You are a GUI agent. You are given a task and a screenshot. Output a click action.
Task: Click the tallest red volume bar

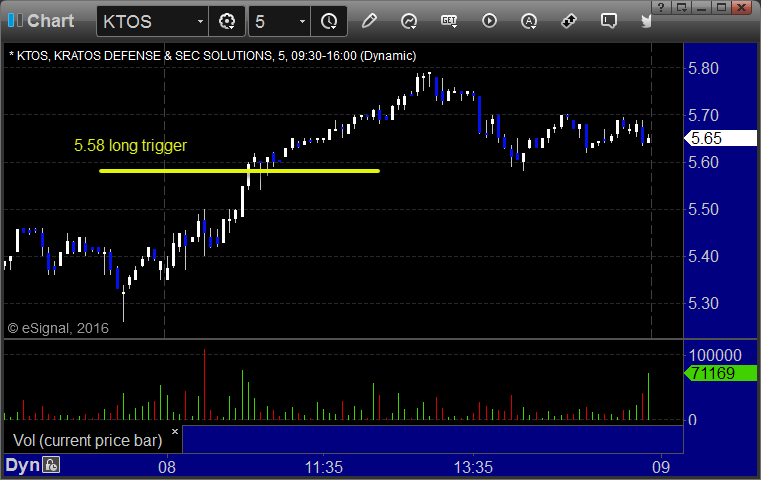click(x=204, y=384)
